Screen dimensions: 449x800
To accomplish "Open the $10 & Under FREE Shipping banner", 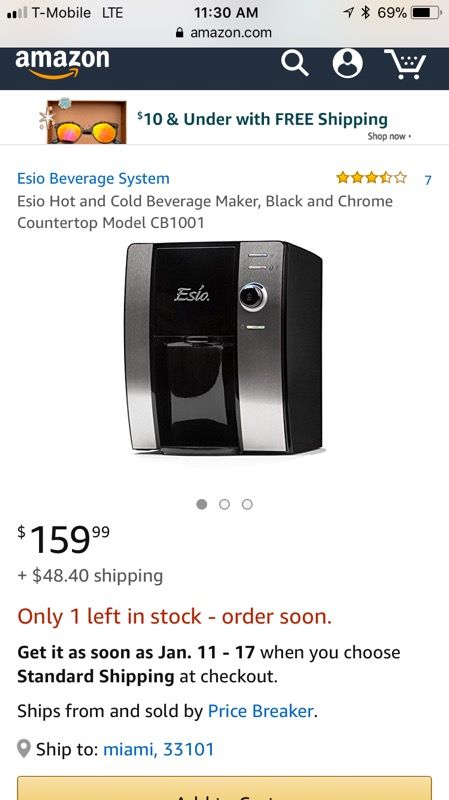I will 224,122.
